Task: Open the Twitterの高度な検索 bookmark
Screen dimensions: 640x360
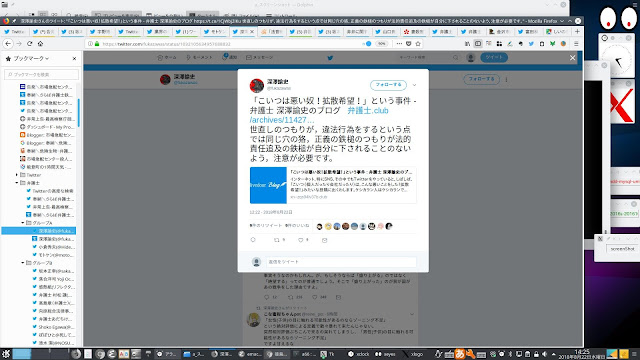Action: tap(50, 191)
